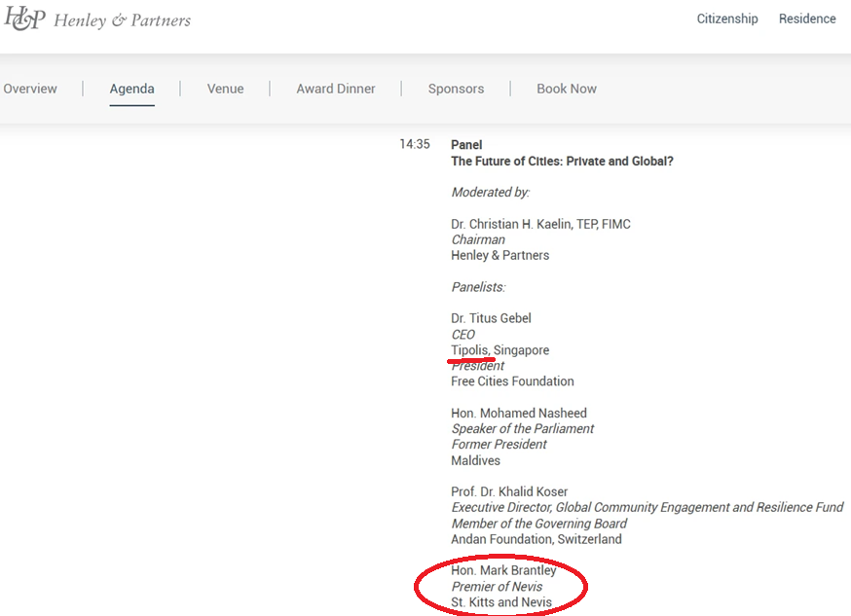Select the Panel heading text
The height and width of the screenshot is (616, 851).
click(x=466, y=145)
